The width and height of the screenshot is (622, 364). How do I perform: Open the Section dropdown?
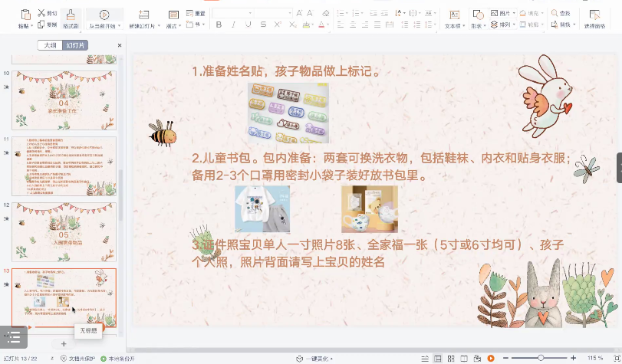pos(196,25)
